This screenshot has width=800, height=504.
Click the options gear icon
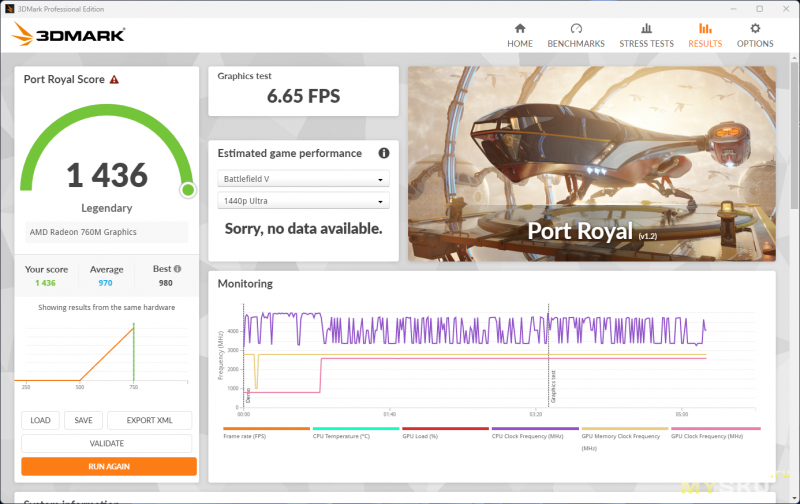tap(755, 28)
